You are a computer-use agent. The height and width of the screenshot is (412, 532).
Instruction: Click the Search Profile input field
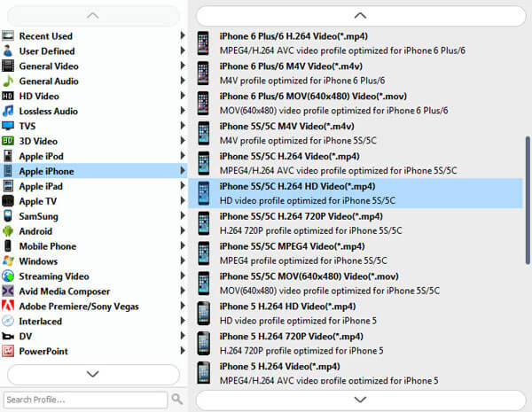85,400
